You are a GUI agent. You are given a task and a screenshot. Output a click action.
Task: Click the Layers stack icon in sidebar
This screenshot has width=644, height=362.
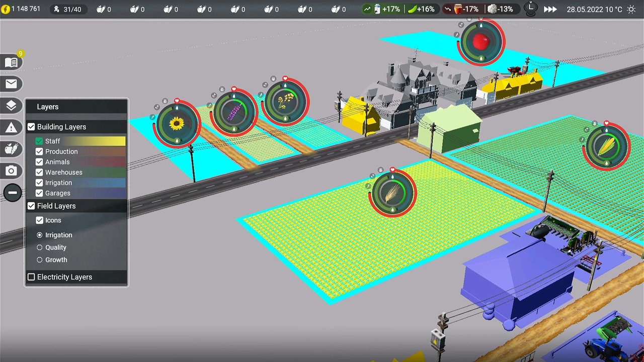(x=11, y=106)
